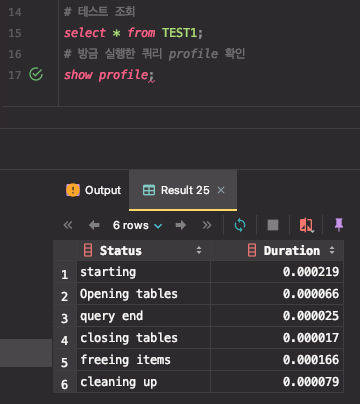
Task: Switch to the Output tab
Action: 94,190
